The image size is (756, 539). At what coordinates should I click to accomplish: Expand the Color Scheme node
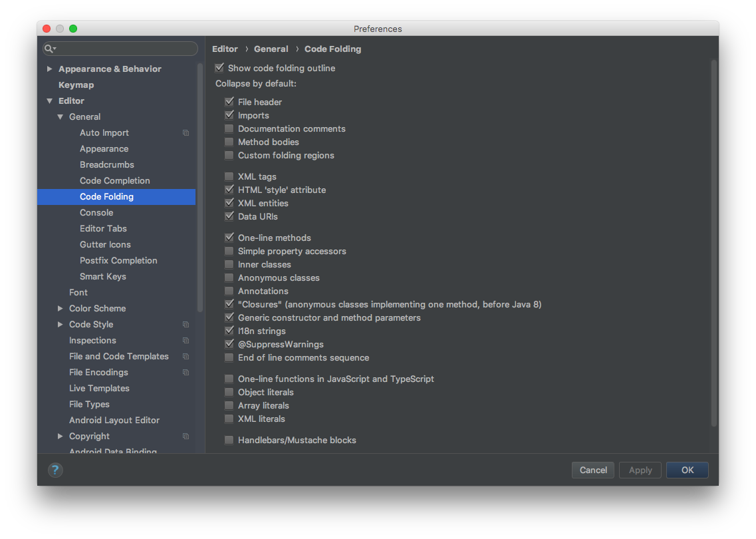tap(60, 309)
